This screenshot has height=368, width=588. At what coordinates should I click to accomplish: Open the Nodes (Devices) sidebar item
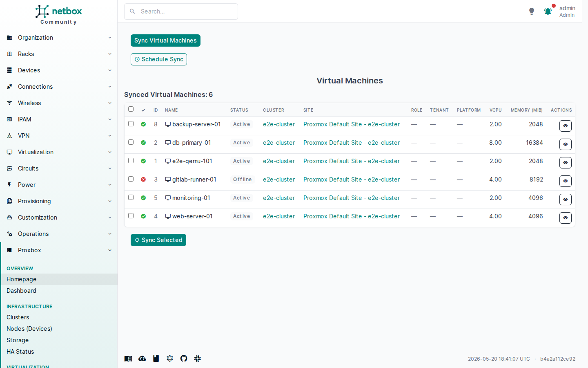(59, 329)
